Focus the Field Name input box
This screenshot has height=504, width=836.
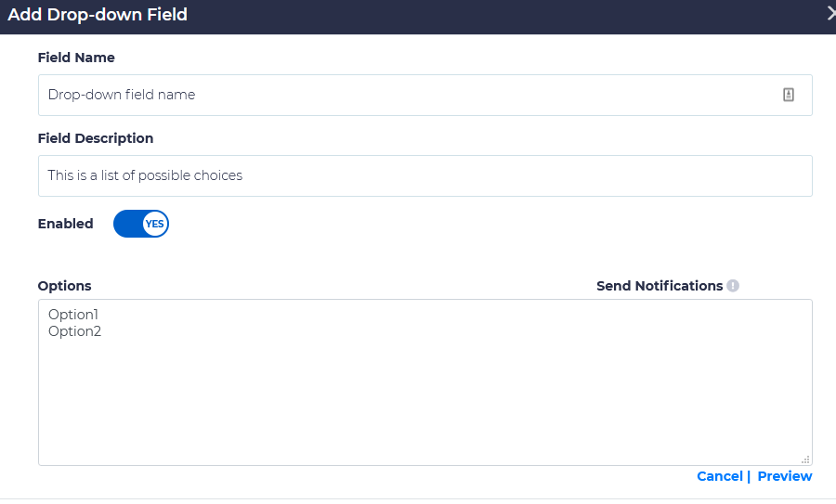(x=409, y=95)
